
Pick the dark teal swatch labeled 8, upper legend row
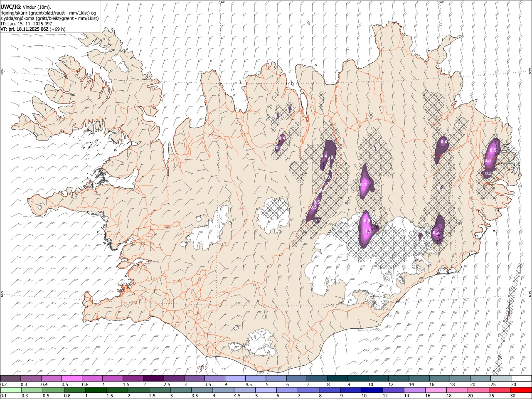pos(338,379)
